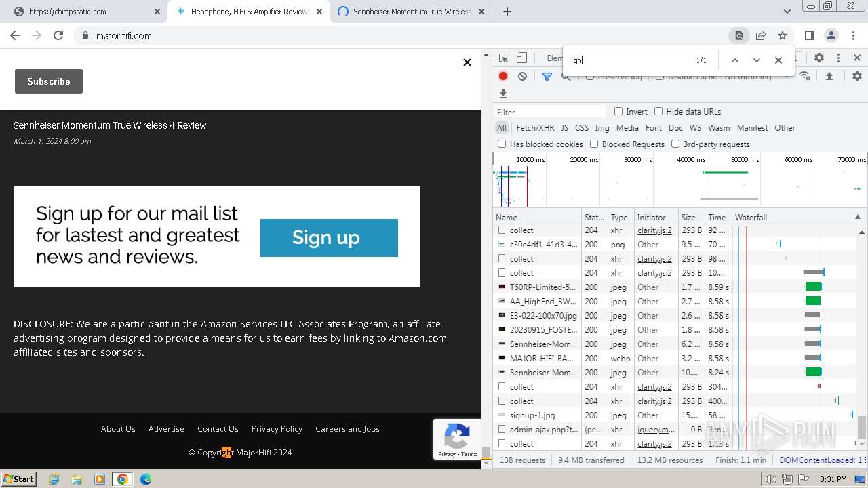Clear the network log
Image resolution: width=868 pixels, height=488 pixels.
point(522,76)
